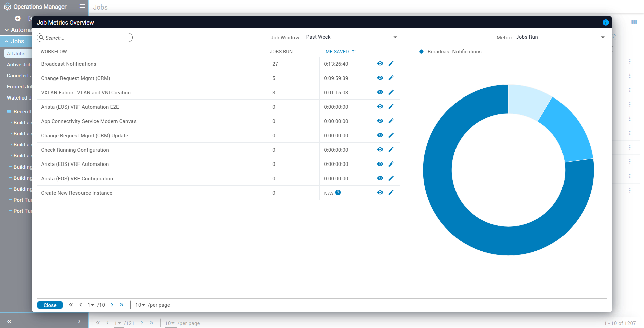This screenshot has height=328, width=644.
Task: Collapse the Jobs section in sidebar
Action: coord(7,41)
